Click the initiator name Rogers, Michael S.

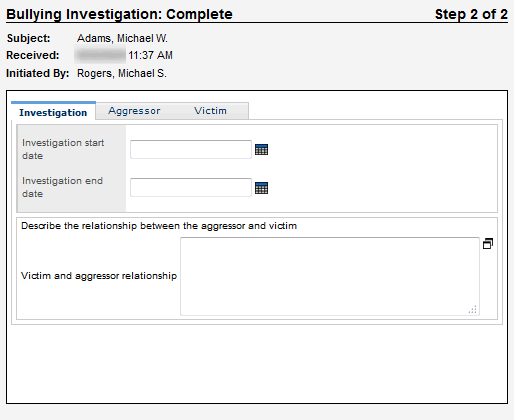(x=122, y=73)
